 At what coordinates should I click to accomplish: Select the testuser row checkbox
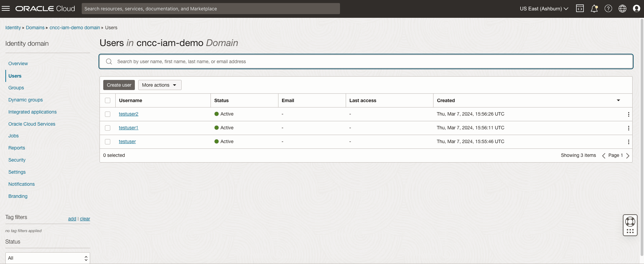point(108,142)
